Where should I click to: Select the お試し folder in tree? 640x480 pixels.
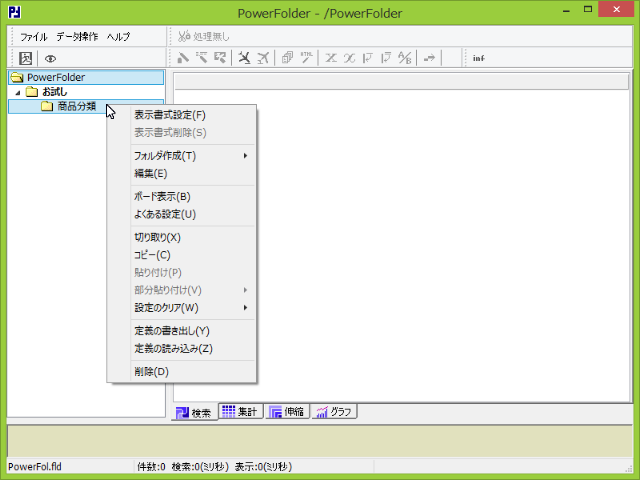54,92
